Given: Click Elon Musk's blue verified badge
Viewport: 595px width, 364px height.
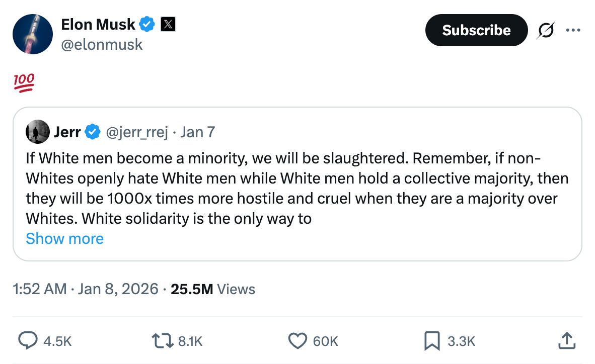Looking at the screenshot, I should coord(147,24).
